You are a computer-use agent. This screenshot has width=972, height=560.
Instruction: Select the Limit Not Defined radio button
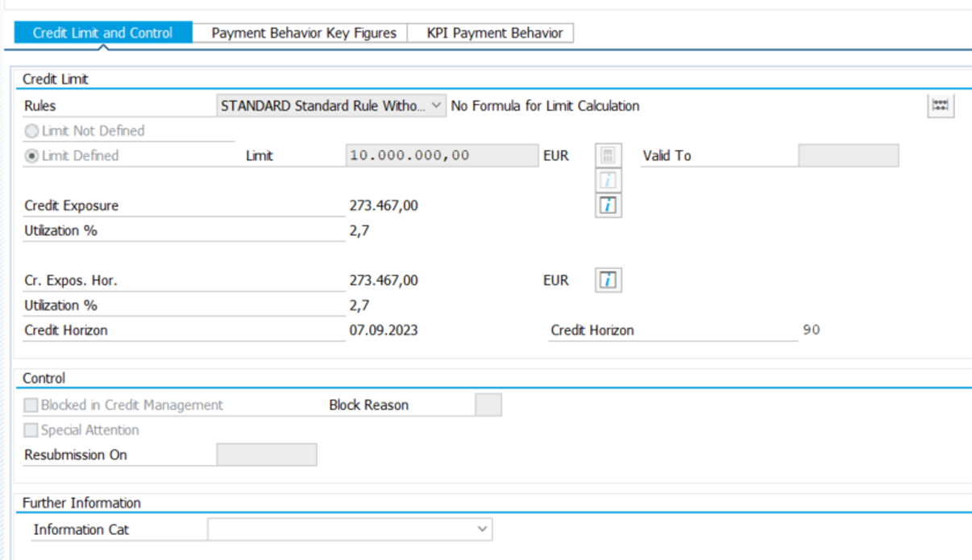pos(31,131)
